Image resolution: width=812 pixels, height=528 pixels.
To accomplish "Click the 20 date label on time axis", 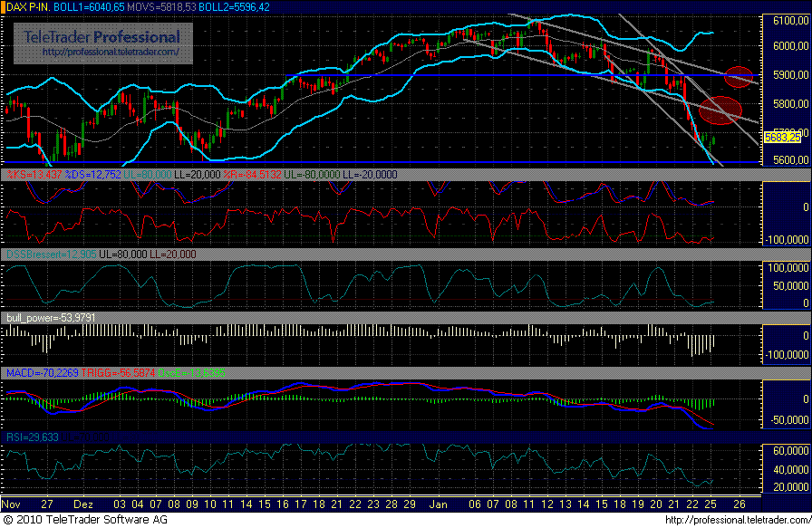I will click(x=656, y=504).
